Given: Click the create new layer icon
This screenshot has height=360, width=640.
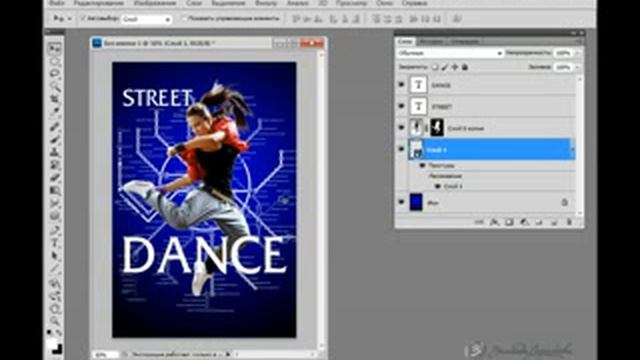Looking at the screenshot, I should [x=554, y=222].
